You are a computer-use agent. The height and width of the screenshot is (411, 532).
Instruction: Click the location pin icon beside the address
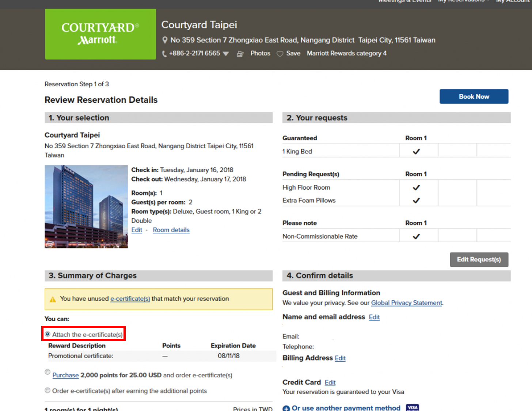tap(165, 40)
